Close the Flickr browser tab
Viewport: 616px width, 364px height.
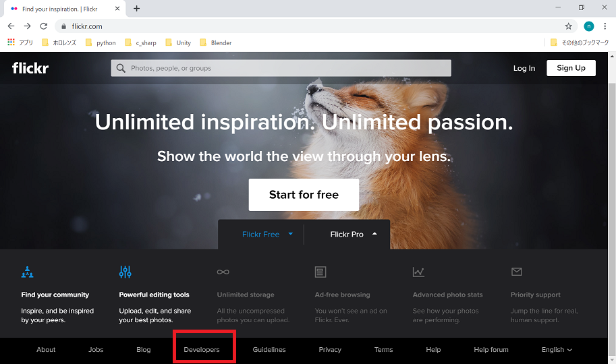[x=117, y=9]
